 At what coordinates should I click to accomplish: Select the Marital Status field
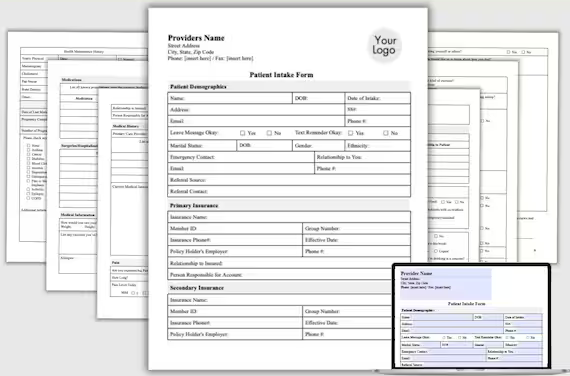click(x=202, y=145)
